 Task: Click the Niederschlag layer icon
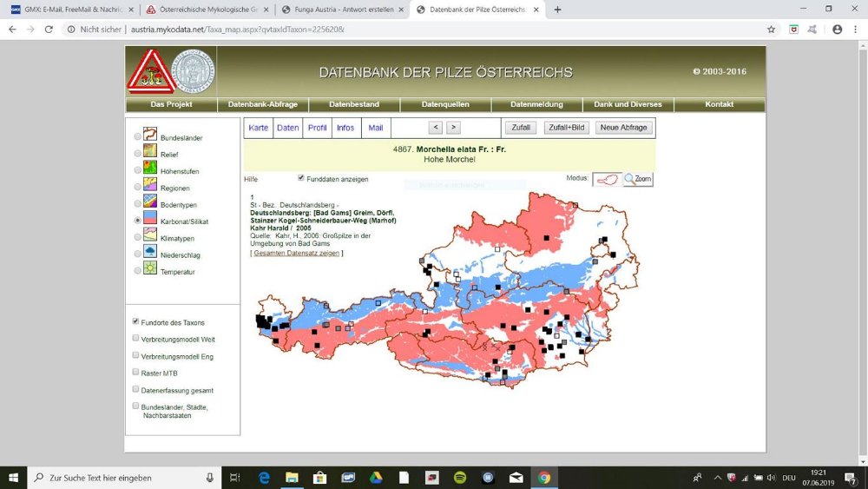(x=150, y=252)
